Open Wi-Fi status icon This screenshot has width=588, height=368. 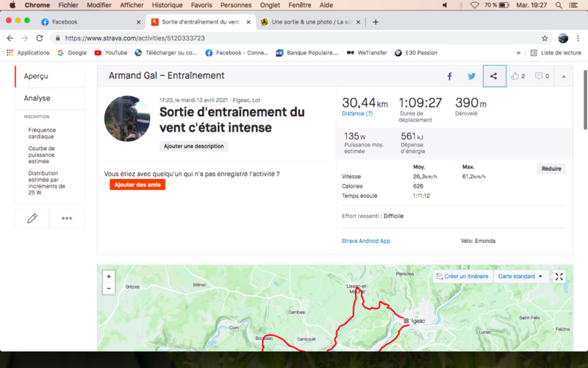click(x=475, y=5)
